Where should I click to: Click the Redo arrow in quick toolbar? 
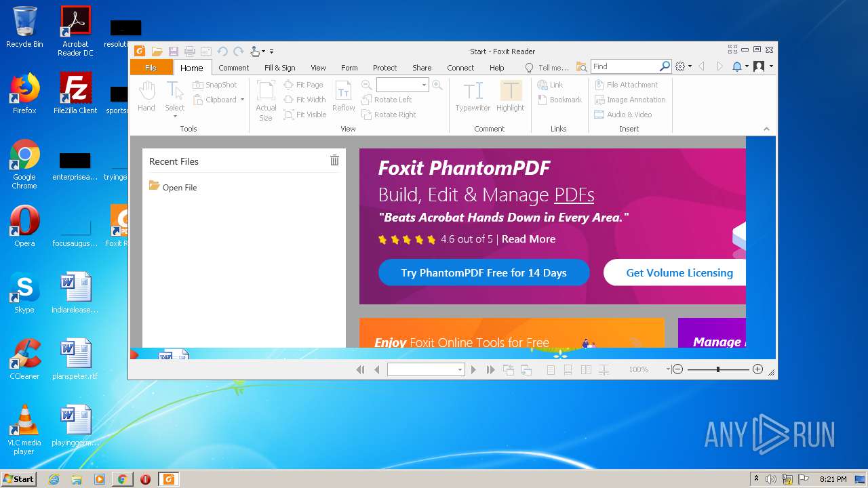click(239, 52)
